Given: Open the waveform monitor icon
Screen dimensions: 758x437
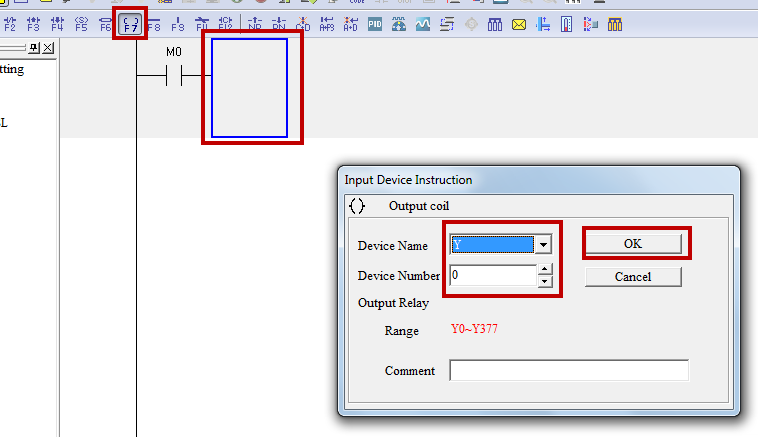Looking at the screenshot, I should click(x=423, y=24).
